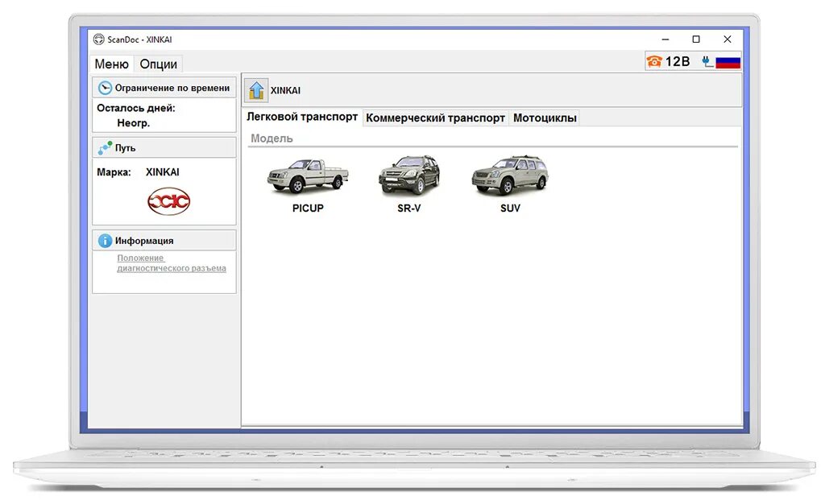The width and height of the screenshot is (825, 504).
Task: Click the Информация panel header
Action: point(164,241)
